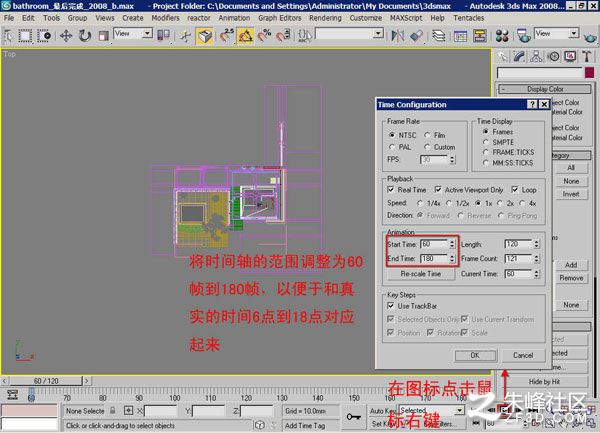Click the Invert category button

[x=571, y=194]
